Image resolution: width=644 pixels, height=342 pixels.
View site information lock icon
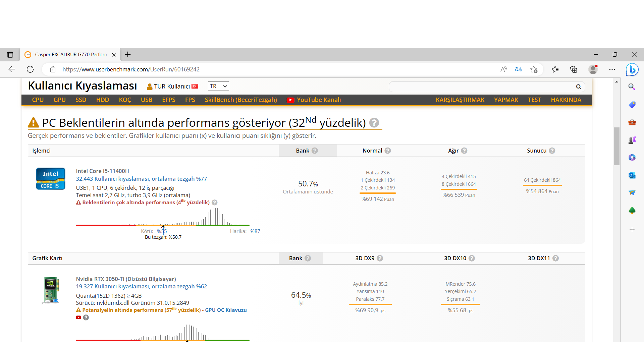click(53, 69)
